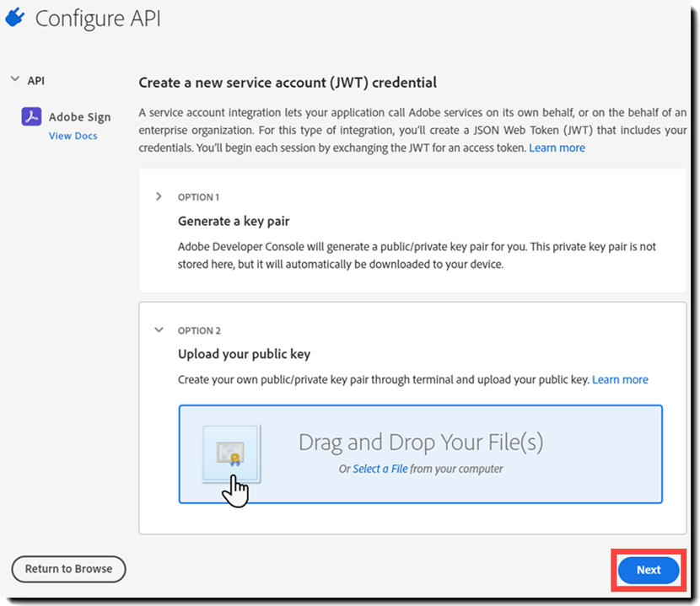Viewport: 700px width, 606px height.
Task: Open Learn more link under Upload your public key
Action: (620, 379)
